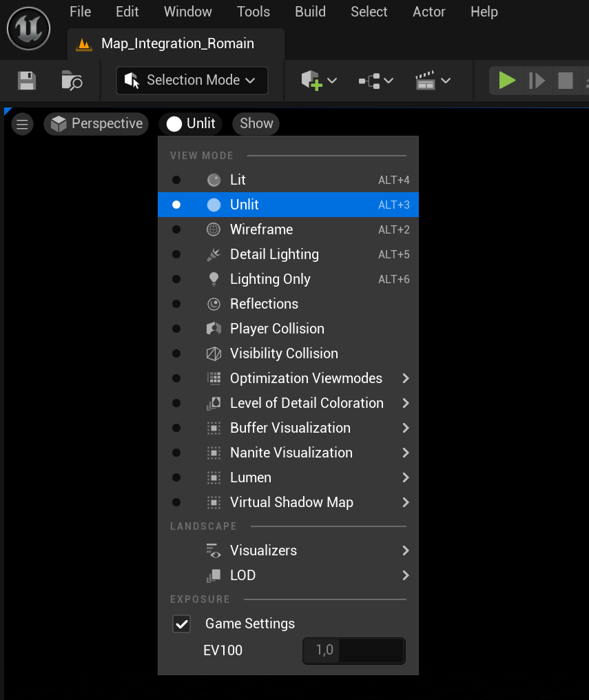Click the Nanite Visualization icon

click(x=214, y=453)
